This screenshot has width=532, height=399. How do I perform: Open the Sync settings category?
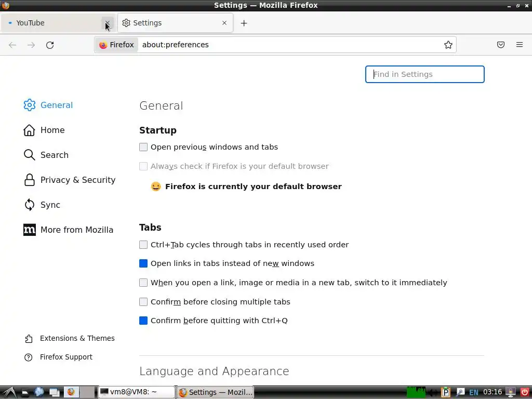pyautogui.click(x=42, y=205)
